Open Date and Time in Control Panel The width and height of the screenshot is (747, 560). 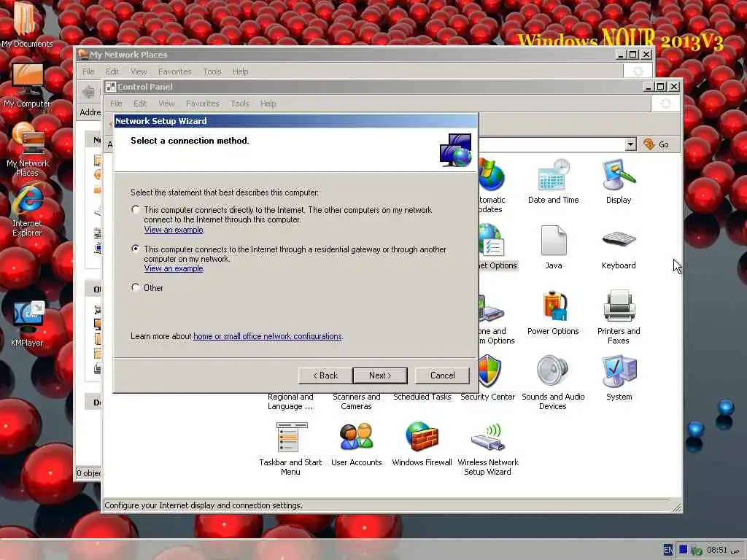coord(553,182)
